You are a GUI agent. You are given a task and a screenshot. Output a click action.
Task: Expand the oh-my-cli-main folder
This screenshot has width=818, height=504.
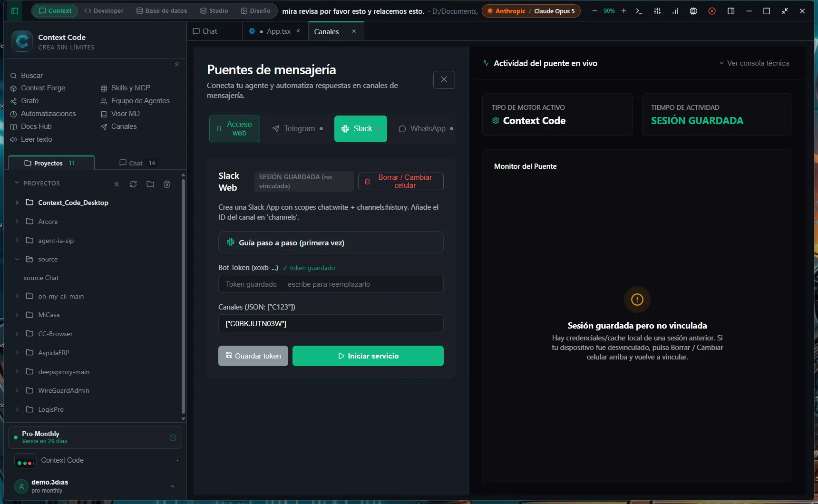[x=17, y=296]
